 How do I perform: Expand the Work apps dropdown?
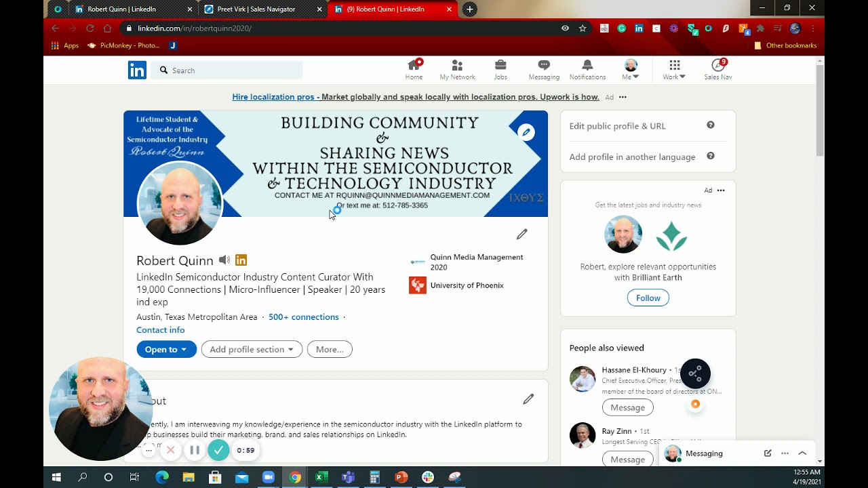(674, 70)
